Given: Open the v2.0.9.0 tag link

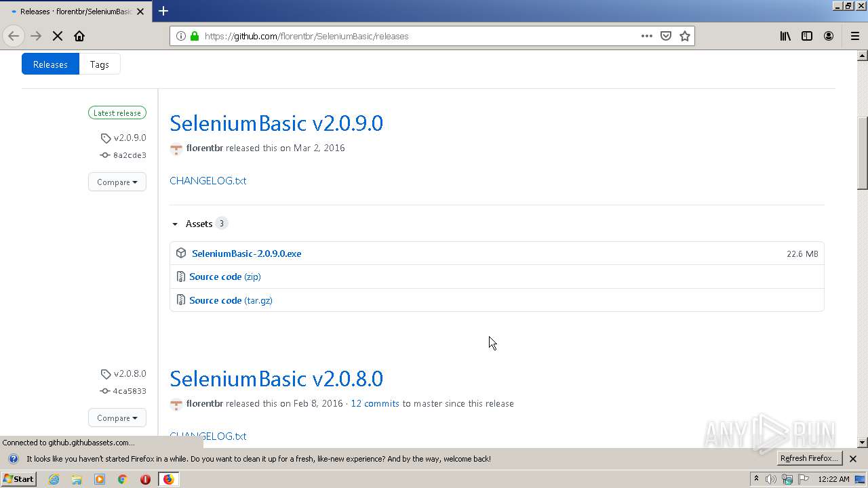Looking at the screenshot, I should click(x=124, y=138).
